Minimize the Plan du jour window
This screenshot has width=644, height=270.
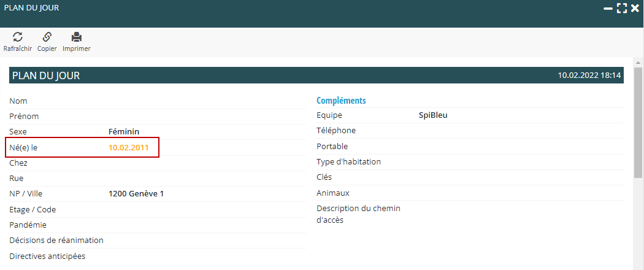click(x=608, y=9)
